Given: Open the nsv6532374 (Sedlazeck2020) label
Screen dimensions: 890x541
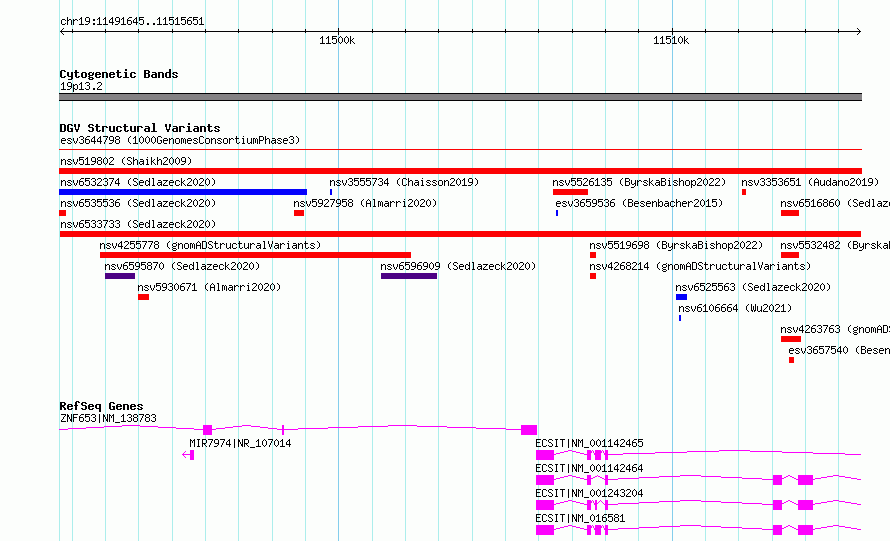Looking at the screenshot, I should point(138,182).
